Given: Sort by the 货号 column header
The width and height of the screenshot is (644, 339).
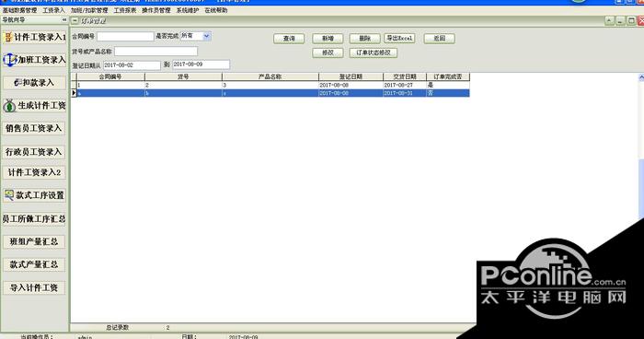Looking at the screenshot, I should 183,77.
